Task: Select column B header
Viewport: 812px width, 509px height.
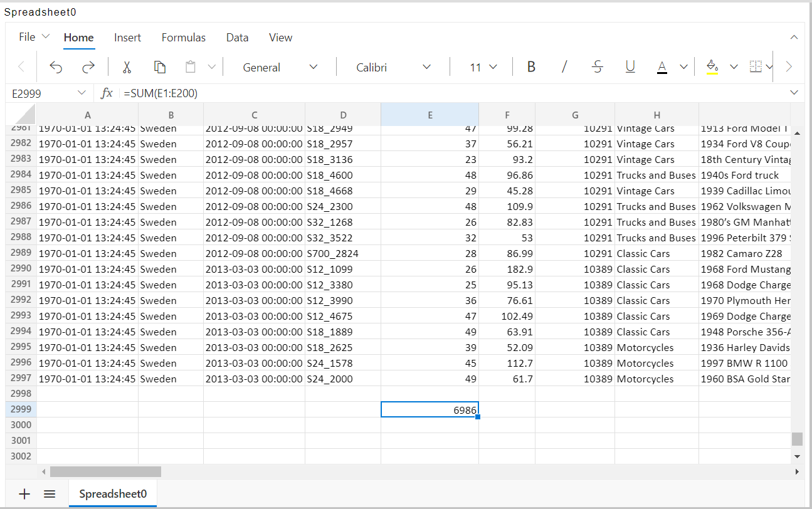Action: 171,115
